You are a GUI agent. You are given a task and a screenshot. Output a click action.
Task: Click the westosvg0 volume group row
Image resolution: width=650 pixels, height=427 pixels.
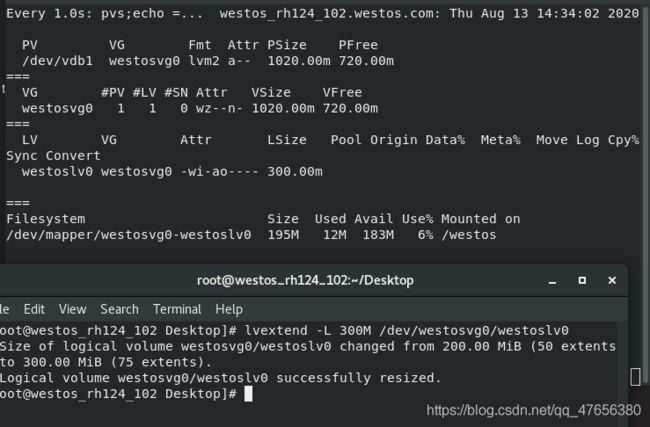tap(199, 109)
